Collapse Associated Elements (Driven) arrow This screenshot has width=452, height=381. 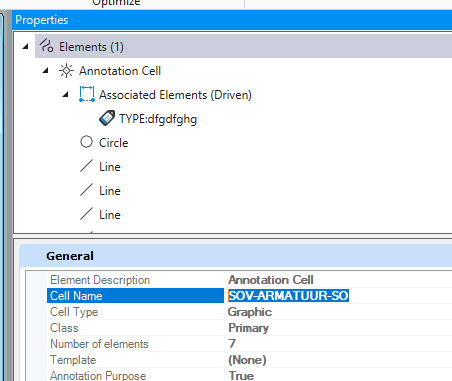(x=65, y=95)
